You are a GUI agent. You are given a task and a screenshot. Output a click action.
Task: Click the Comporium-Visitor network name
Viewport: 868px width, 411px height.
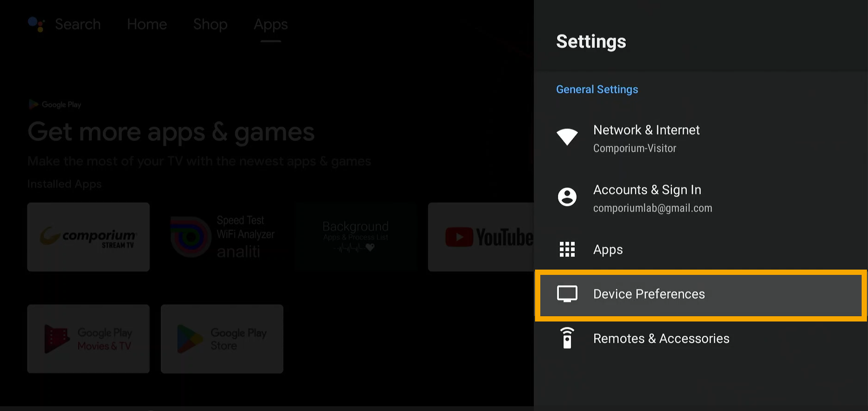click(635, 148)
